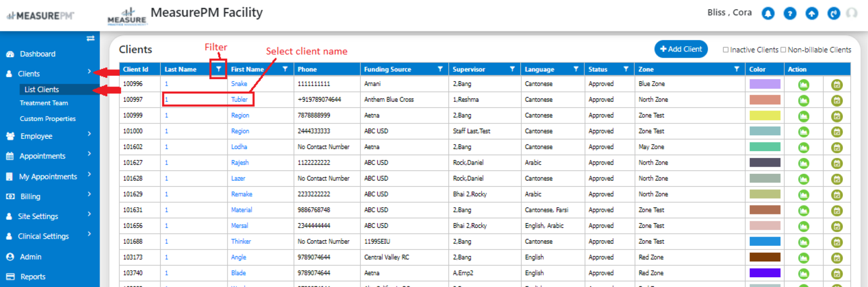The image size is (868, 287).
Task: Open Dashboard in the sidebar
Action: pyautogui.click(x=37, y=54)
